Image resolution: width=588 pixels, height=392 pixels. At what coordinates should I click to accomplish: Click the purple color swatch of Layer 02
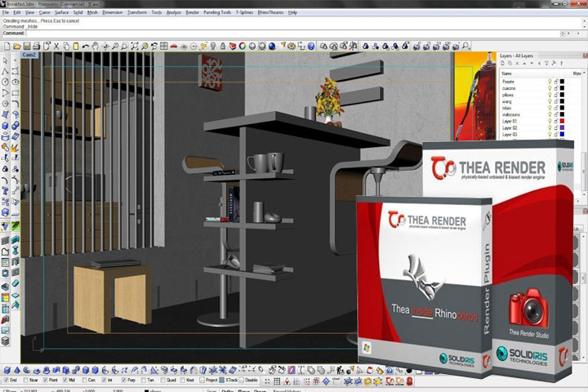click(562, 128)
